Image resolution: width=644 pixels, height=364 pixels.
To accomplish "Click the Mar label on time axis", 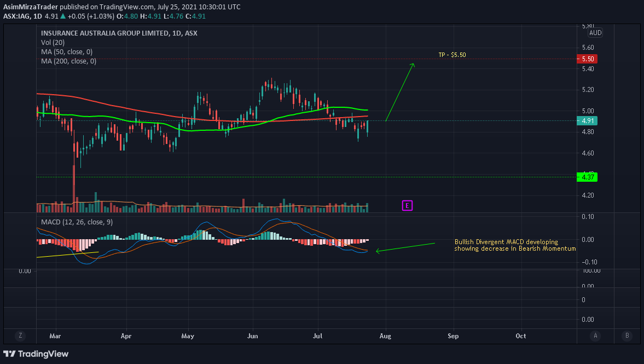I will click(x=55, y=336).
